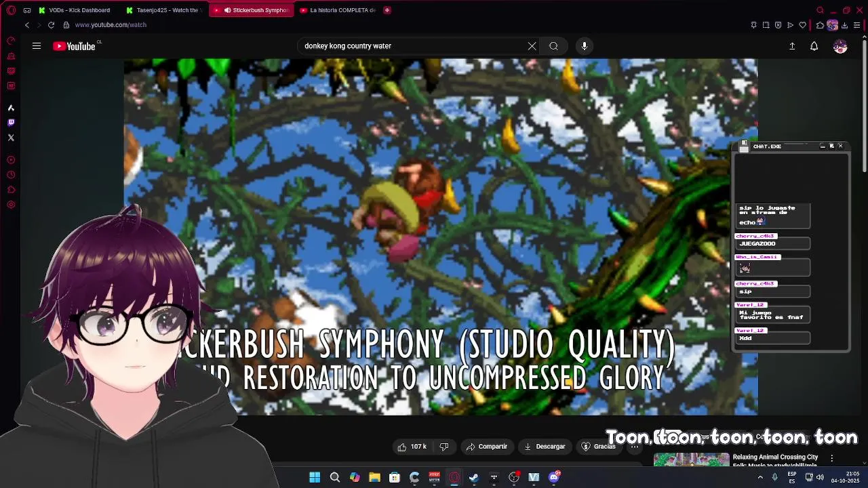Screen dimensions: 868x488
Task: Click the Gracias thanks button
Action: [599, 447]
